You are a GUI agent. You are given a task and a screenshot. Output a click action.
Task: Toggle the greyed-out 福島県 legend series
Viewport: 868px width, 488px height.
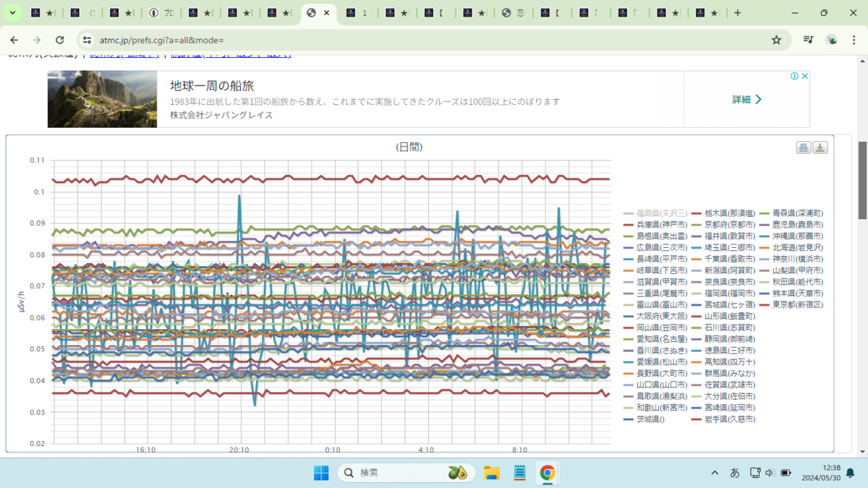point(655,213)
